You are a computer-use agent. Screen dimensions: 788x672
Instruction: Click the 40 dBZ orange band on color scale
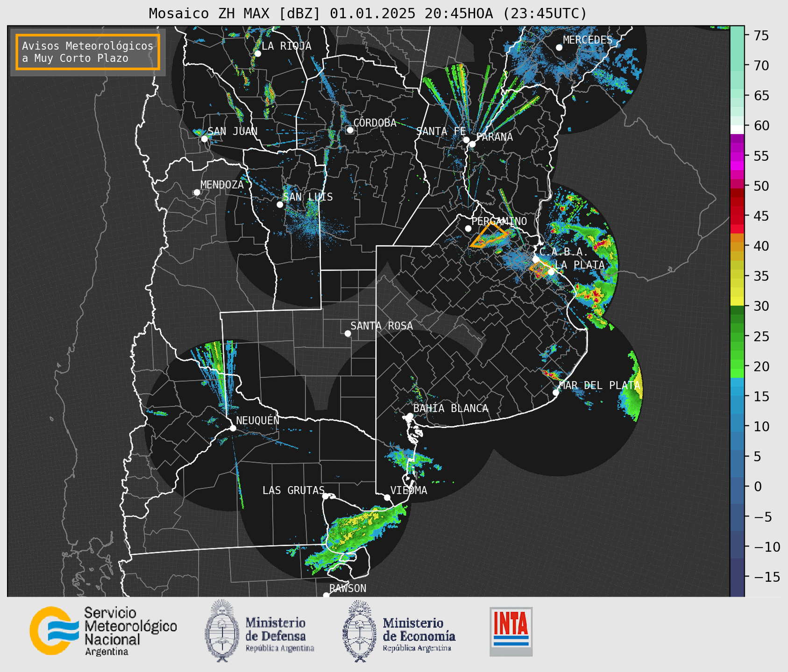[737, 246]
